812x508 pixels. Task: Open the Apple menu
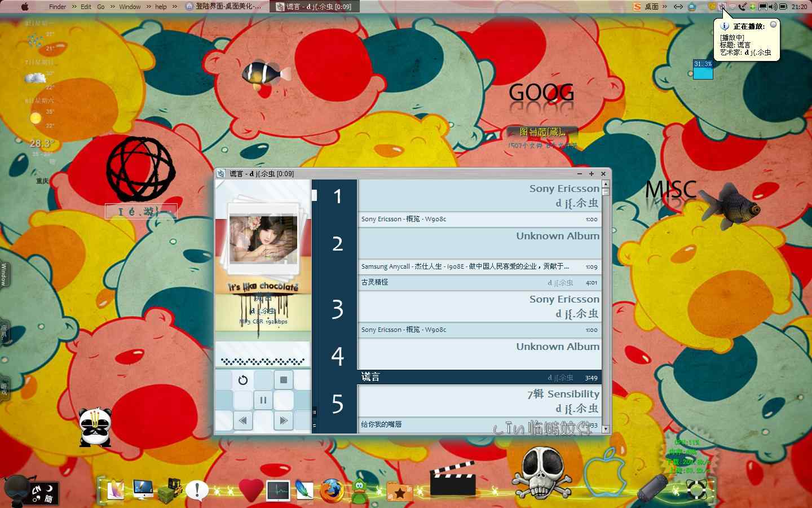pos(24,7)
